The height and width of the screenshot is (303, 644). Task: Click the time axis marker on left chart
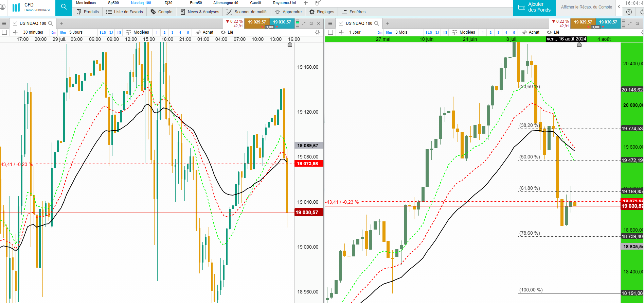pos(290,44)
